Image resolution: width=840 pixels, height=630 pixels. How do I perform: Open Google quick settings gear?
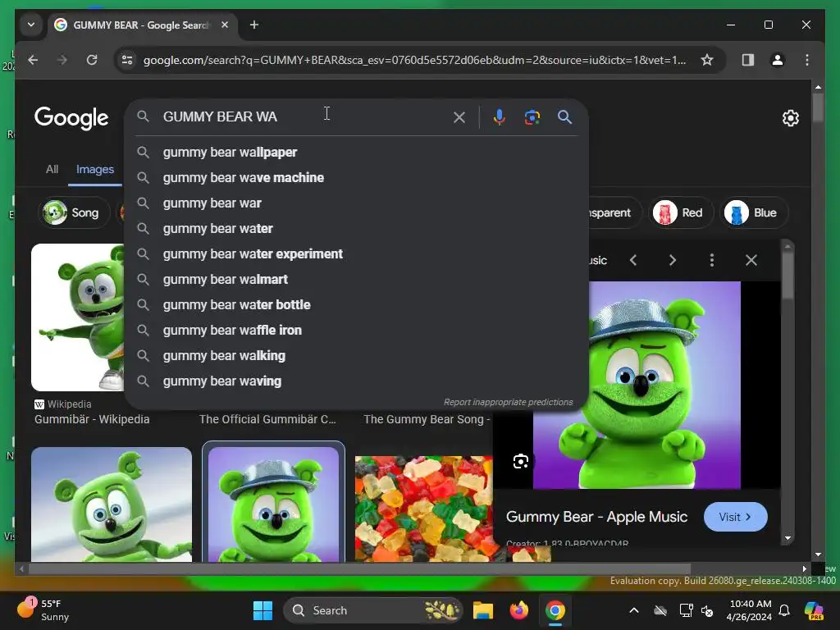coord(791,118)
